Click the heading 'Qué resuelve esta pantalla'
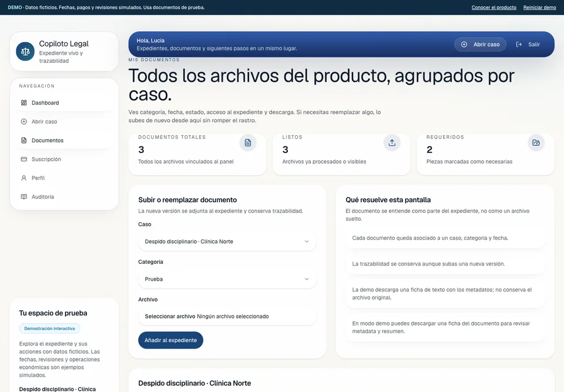This screenshot has height=392, width=564. pos(388,200)
